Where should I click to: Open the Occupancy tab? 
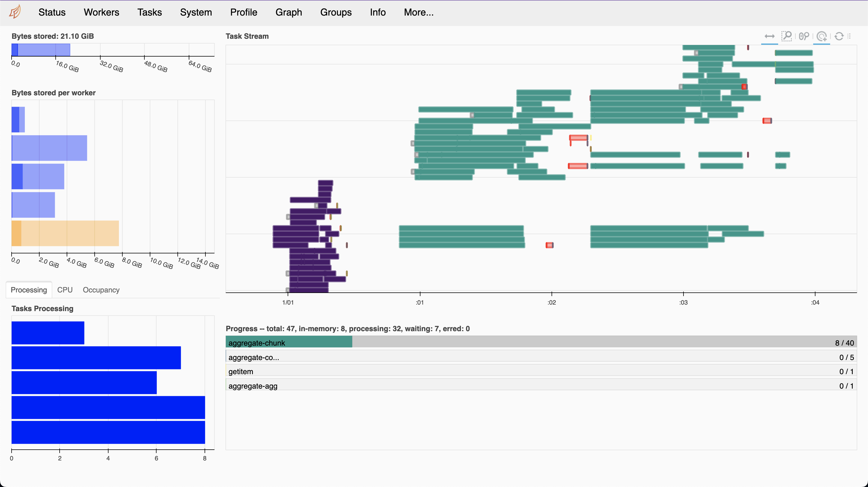coord(101,290)
